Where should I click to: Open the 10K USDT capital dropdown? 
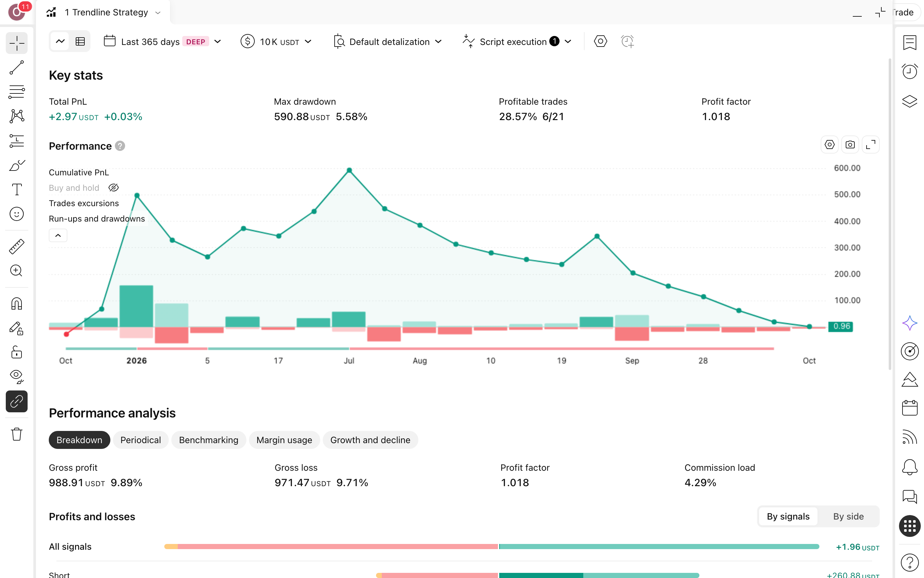(277, 41)
